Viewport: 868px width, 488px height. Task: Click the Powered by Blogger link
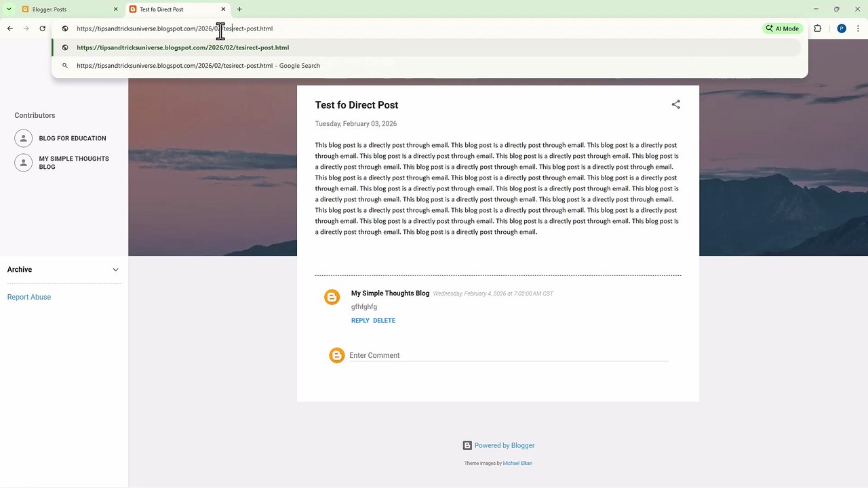504,445
